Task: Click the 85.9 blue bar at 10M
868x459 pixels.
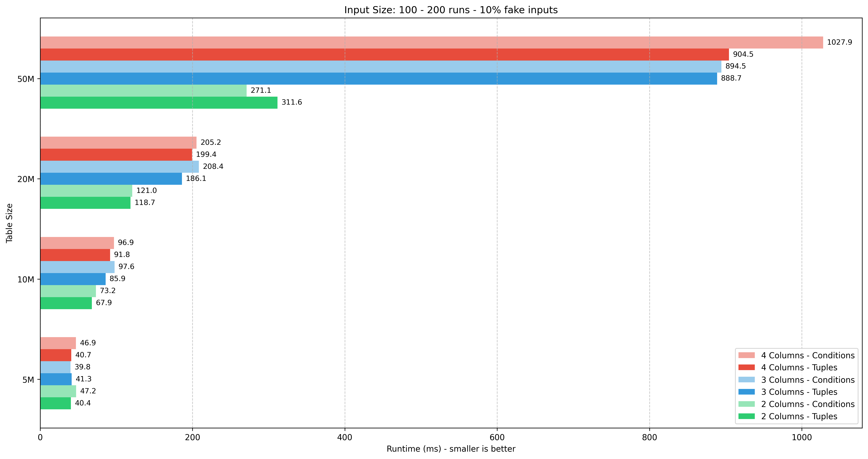Action: (73, 279)
